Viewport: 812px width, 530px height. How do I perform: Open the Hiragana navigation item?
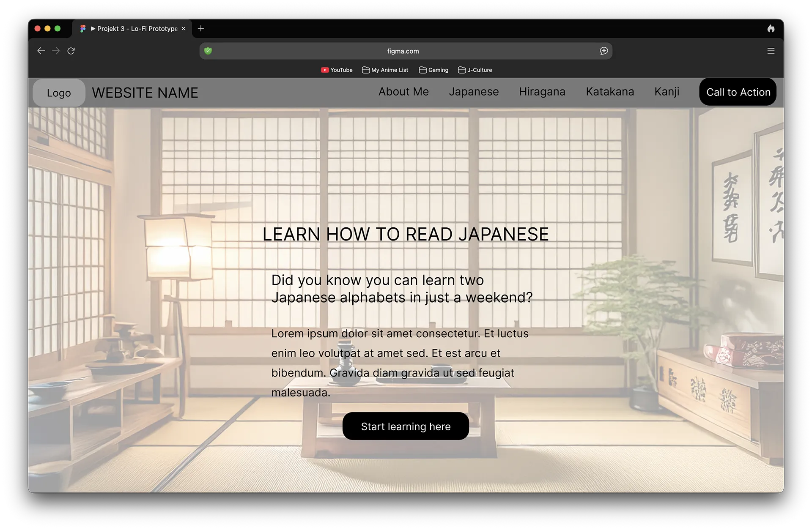pyautogui.click(x=542, y=92)
